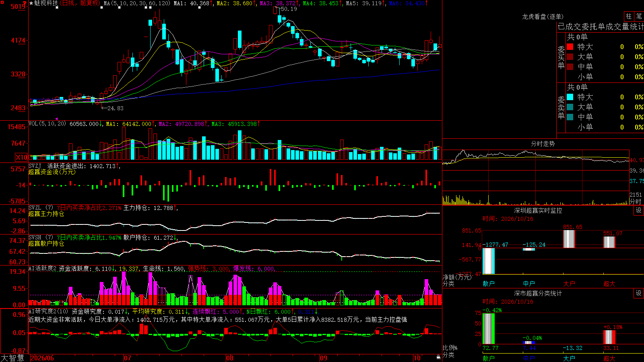Jump to the 08 month marker
644x362 pixels.
(230, 358)
